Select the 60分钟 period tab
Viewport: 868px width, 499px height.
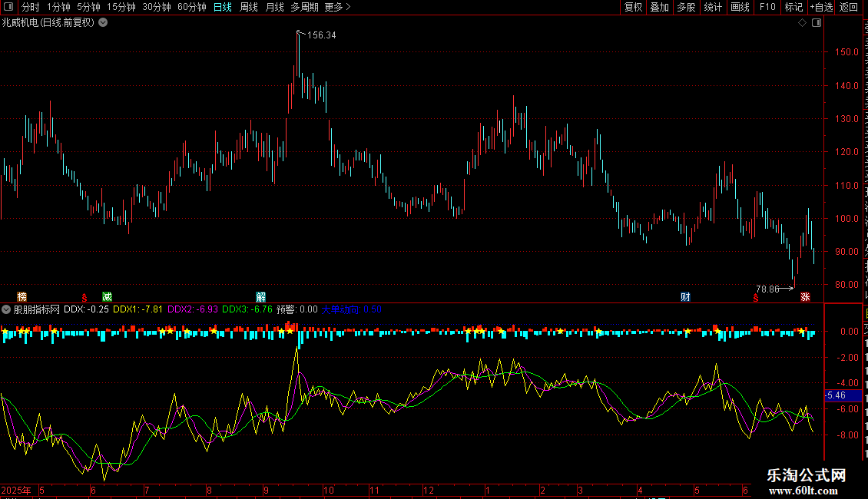coord(191,7)
